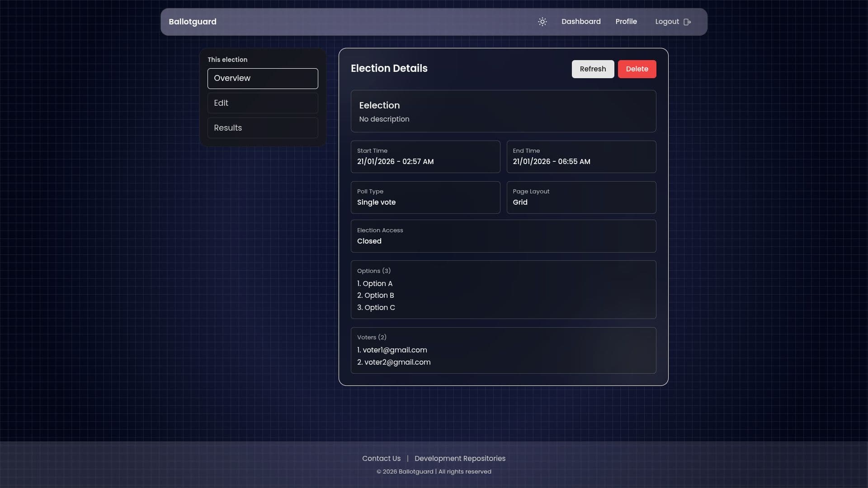The width and height of the screenshot is (868, 488).
Task: Toggle the light/dark theme sun icon
Action: [x=542, y=22]
